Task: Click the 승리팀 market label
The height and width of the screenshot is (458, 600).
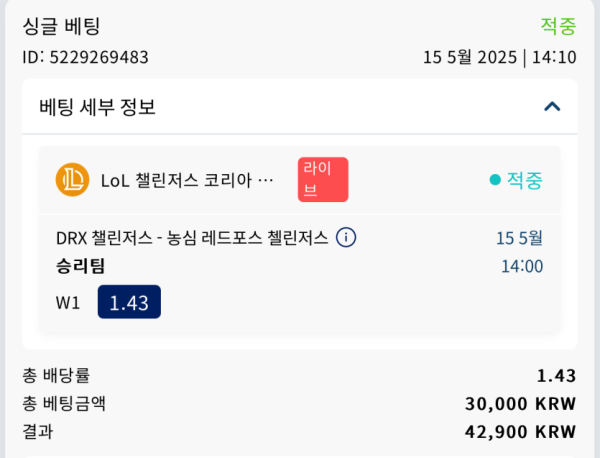Action: [80, 266]
